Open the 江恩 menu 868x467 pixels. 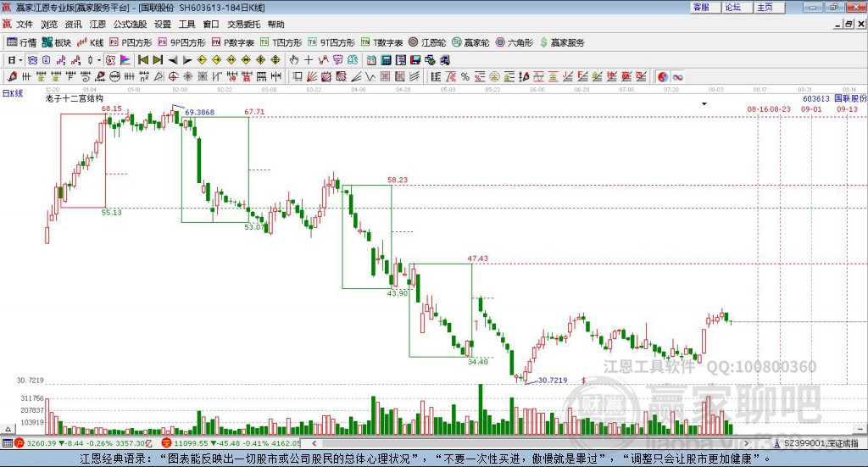pos(97,25)
